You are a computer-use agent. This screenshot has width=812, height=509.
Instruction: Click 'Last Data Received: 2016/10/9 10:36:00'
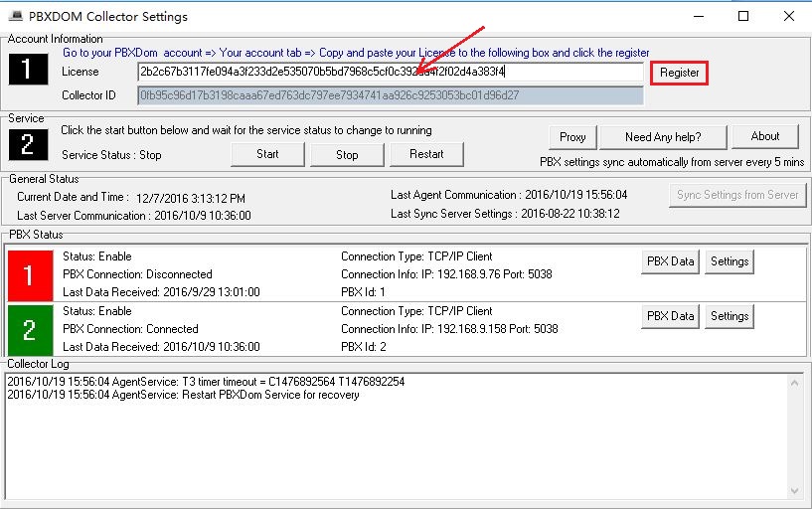point(161,346)
